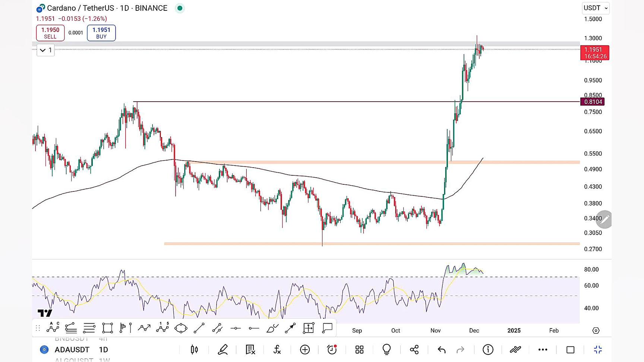Undo the last chart action

(x=442, y=350)
